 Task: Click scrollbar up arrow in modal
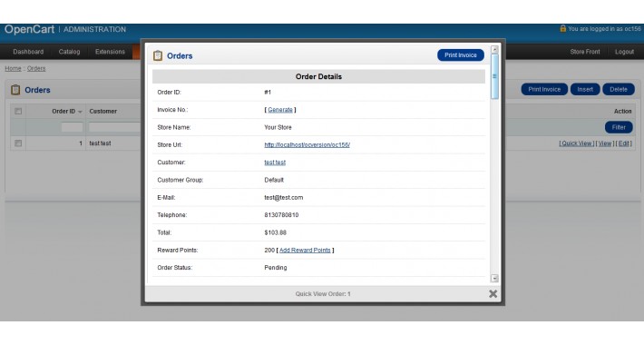pyautogui.click(x=494, y=49)
